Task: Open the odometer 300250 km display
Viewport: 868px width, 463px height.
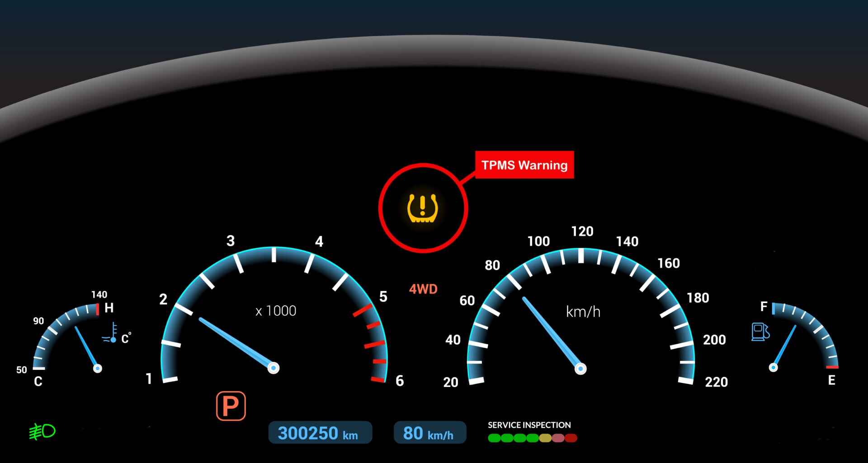Action: pyautogui.click(x=320, y=433)
